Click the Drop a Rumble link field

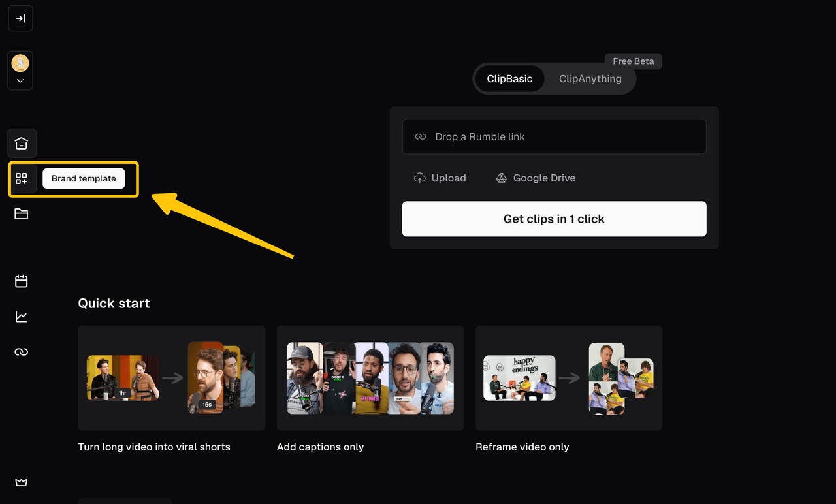554,136
